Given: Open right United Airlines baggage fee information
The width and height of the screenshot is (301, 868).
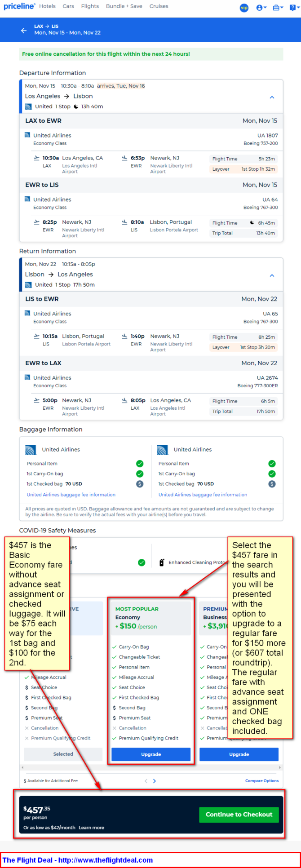Looking at the screenshot, I should (203, 495).
